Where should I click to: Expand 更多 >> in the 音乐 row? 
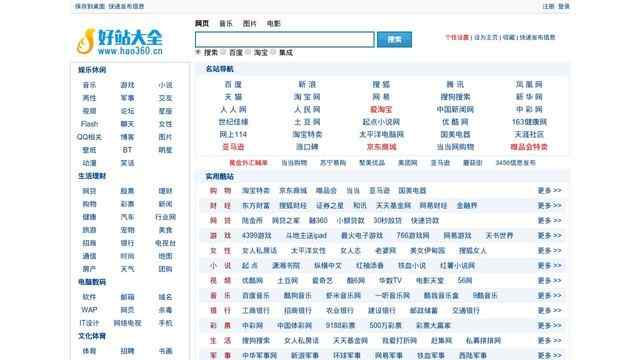tap(549, 296)
